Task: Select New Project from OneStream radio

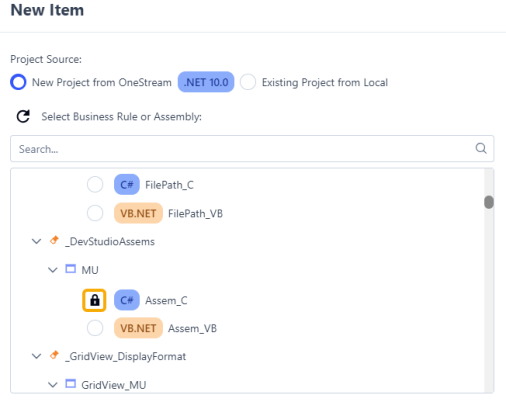Action: (18, 82)
